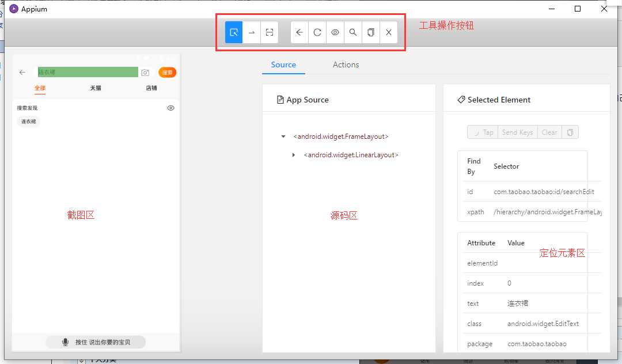The height and width of the screenshot is (364, 622).
Task: Toggle the 搜索发现 eye visibility icon
Action: pos(170,108)
